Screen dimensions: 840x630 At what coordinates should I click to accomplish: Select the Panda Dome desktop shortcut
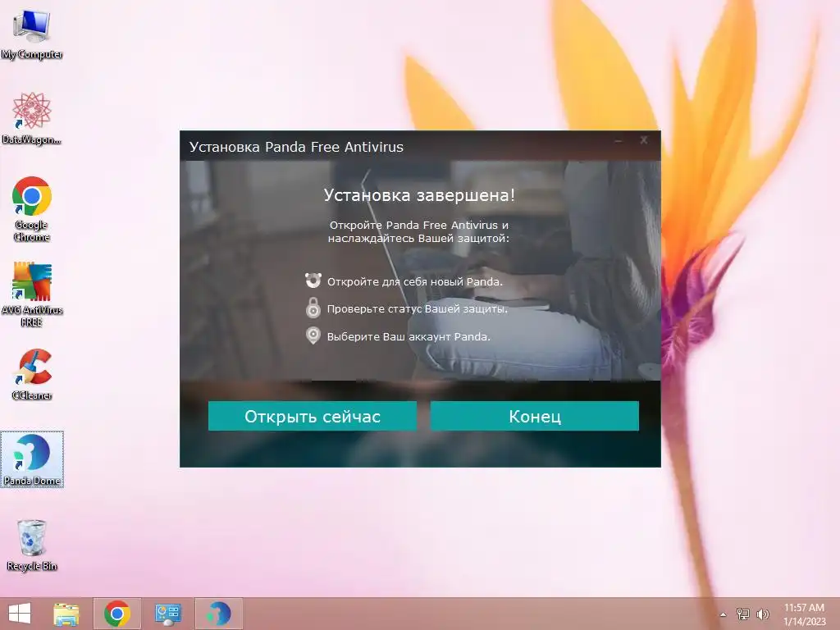pyautogui.click(x=32, y=459)
